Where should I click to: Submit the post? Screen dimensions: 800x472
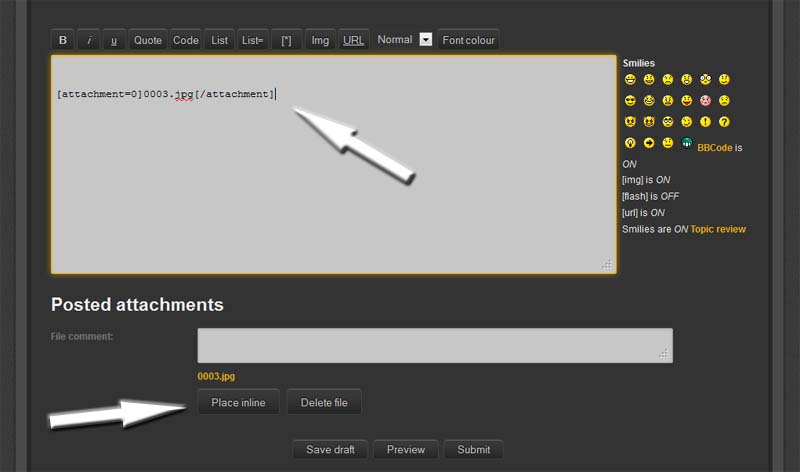coord(473,449)
